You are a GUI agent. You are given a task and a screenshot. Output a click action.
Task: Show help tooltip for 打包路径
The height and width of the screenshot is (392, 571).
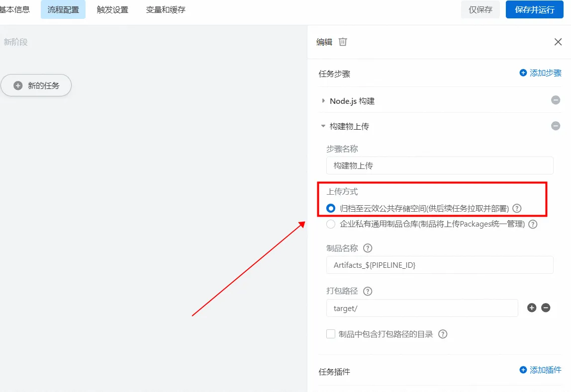[x=368, y=291]
